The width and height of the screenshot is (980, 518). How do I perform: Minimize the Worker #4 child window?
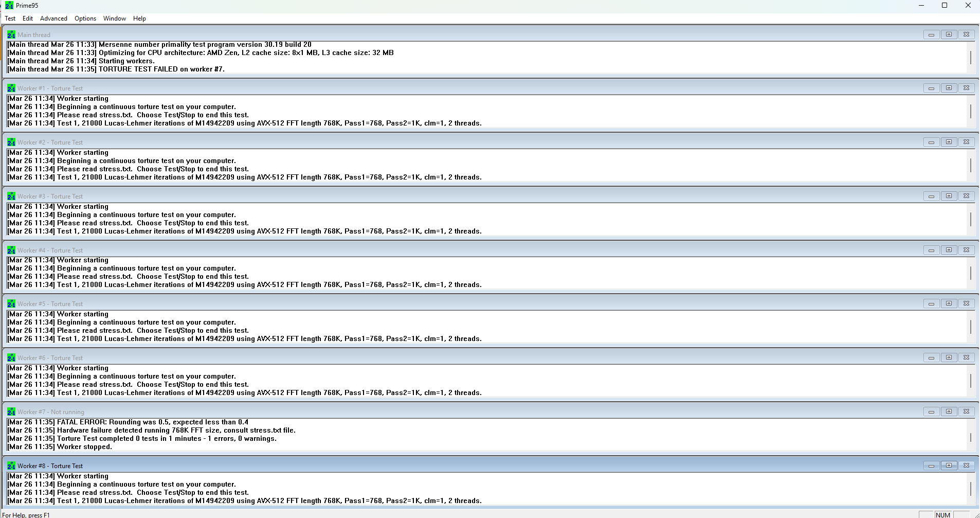[931, 250]
